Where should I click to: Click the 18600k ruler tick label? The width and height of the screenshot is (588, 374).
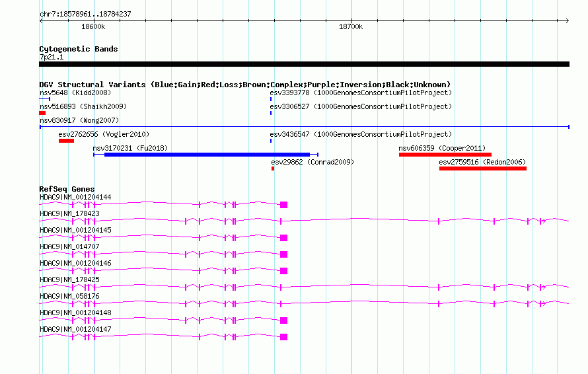(x=93, y=26)
